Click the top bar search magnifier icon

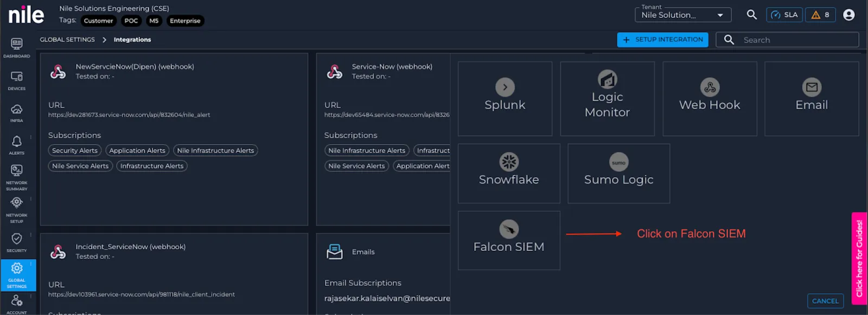tap(751, 15)
